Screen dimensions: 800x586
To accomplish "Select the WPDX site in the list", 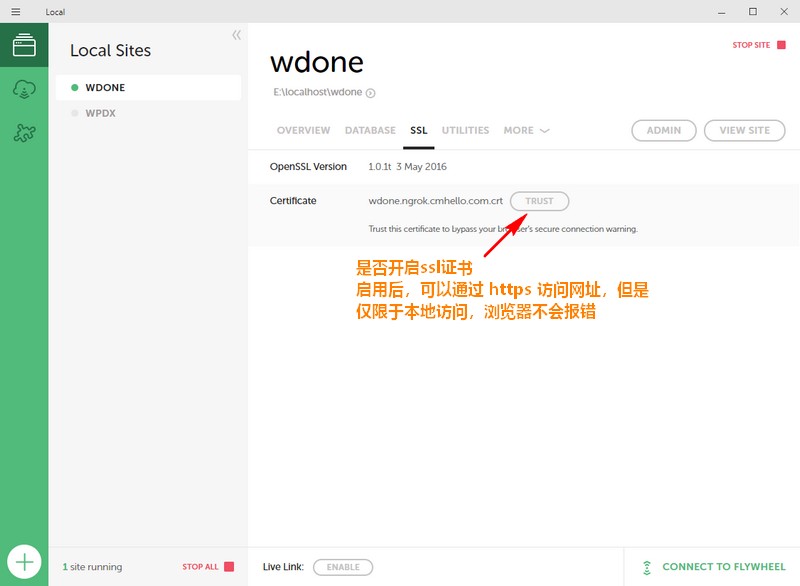I will [148, 113].
